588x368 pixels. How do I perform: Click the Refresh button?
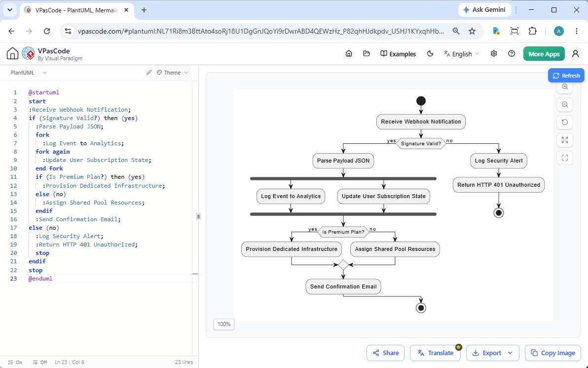566,76
